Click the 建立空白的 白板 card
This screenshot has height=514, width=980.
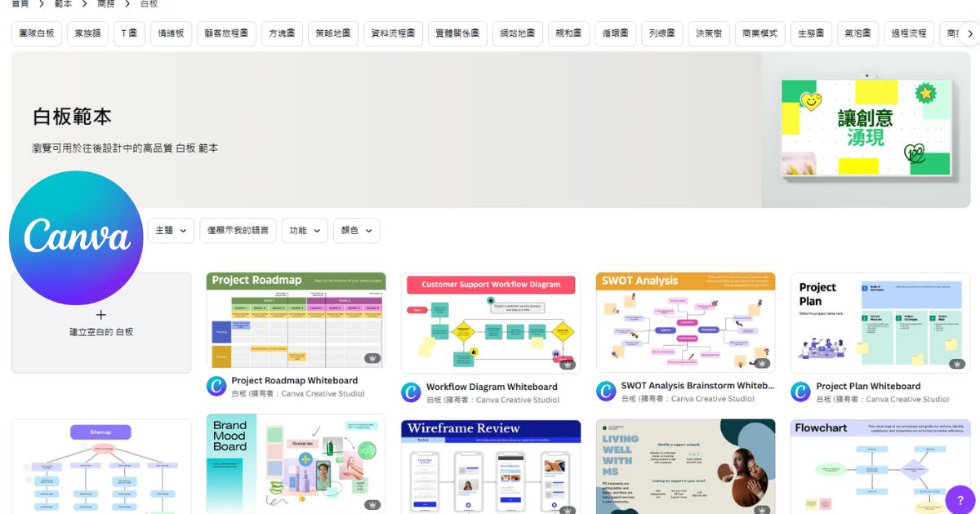(x=101, y=323)
